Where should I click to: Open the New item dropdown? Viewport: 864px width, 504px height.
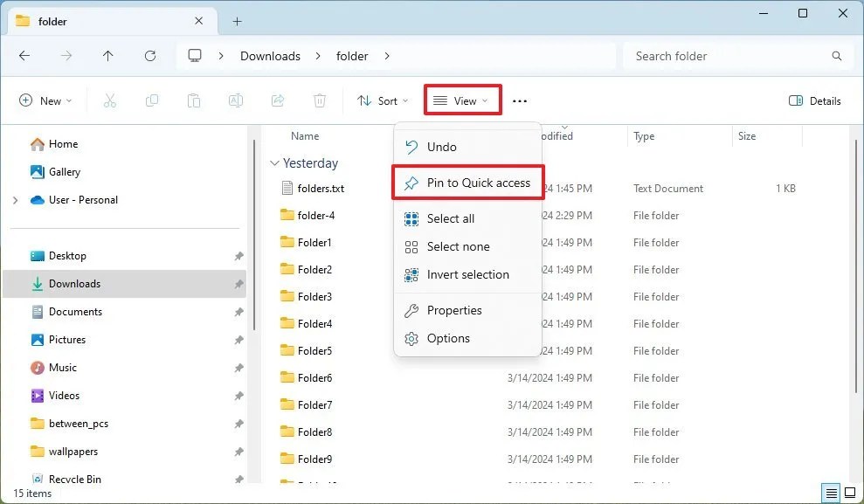point(45,100)
